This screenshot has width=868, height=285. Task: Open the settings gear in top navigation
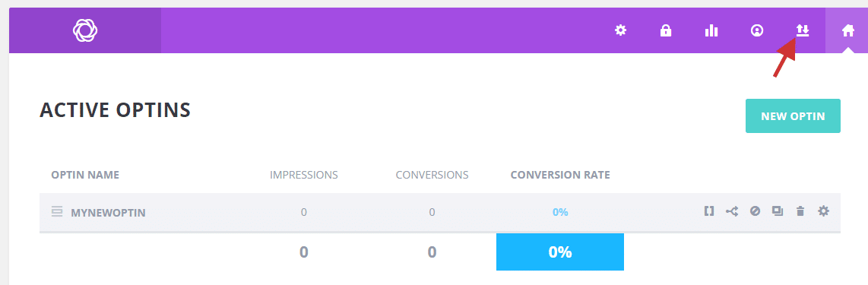click(x=620, y=30)
